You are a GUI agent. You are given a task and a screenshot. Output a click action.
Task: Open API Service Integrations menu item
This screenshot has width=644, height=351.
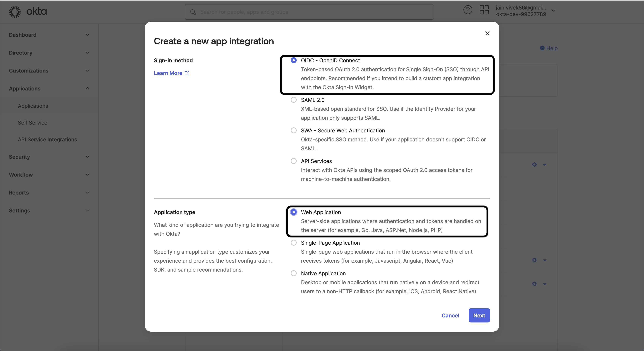pos(47,139)
